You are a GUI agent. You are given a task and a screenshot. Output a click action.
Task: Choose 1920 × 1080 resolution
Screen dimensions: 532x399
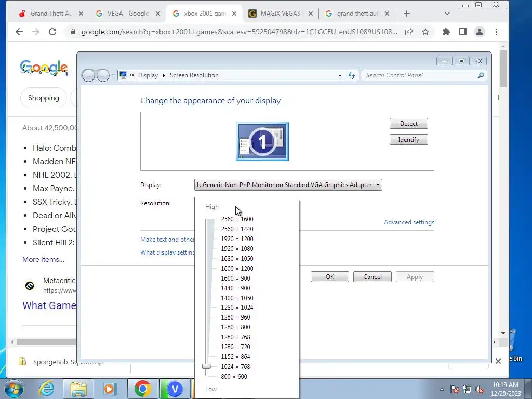[x=237, y=249]
